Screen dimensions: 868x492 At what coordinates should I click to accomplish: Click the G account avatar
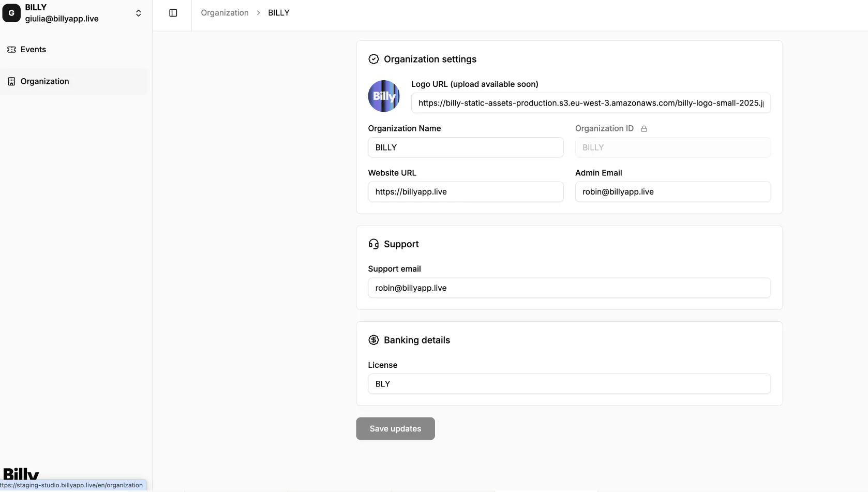click(x=11, y=13)
